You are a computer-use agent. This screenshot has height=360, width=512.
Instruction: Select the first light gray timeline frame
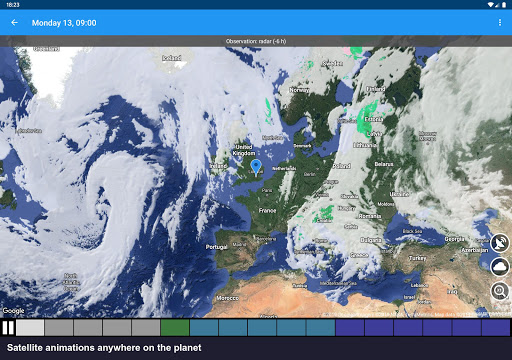point(30,328)
